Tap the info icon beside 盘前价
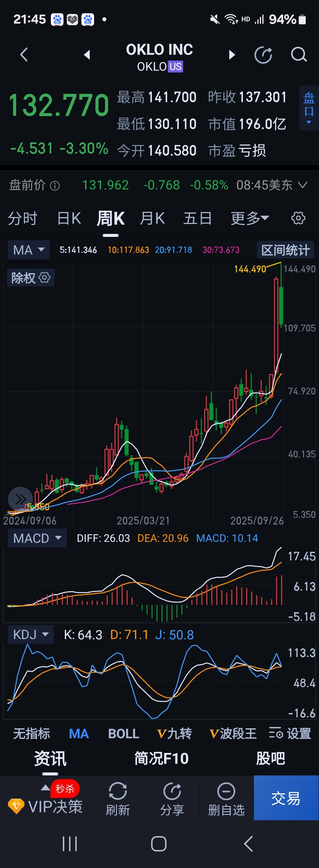 55,186
